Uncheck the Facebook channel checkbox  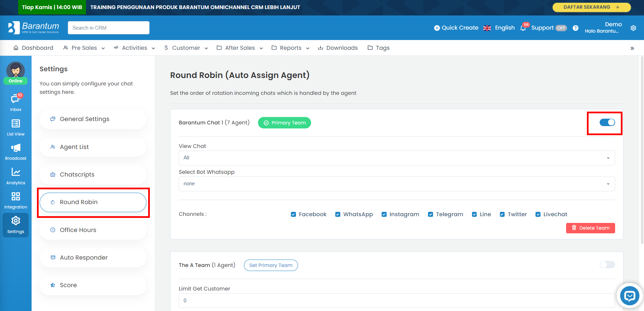(293, 215)
